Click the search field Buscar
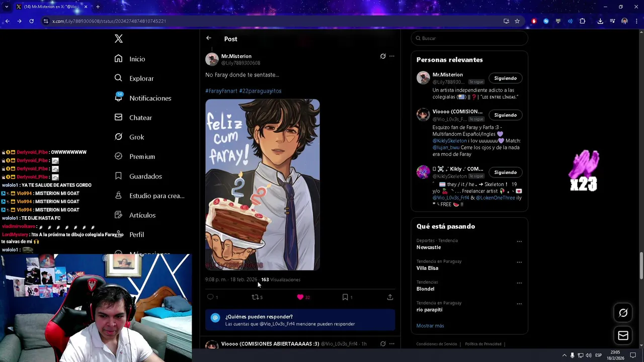 [469, 38]
